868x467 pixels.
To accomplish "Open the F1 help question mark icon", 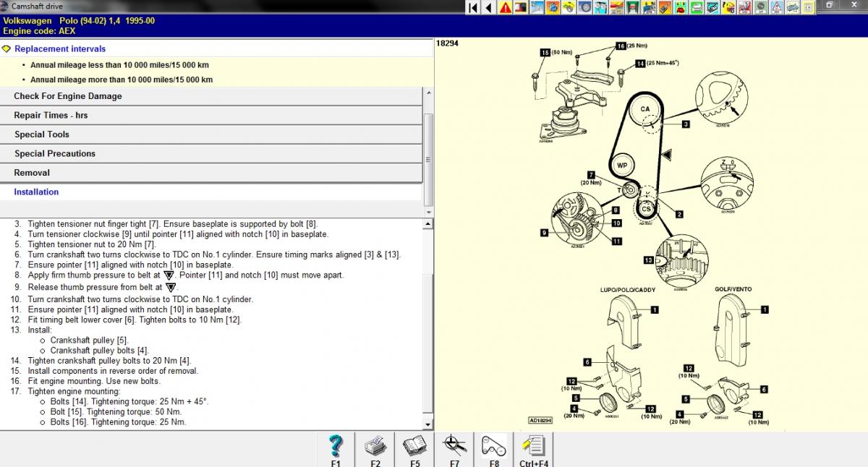I will tap(336, 445).
